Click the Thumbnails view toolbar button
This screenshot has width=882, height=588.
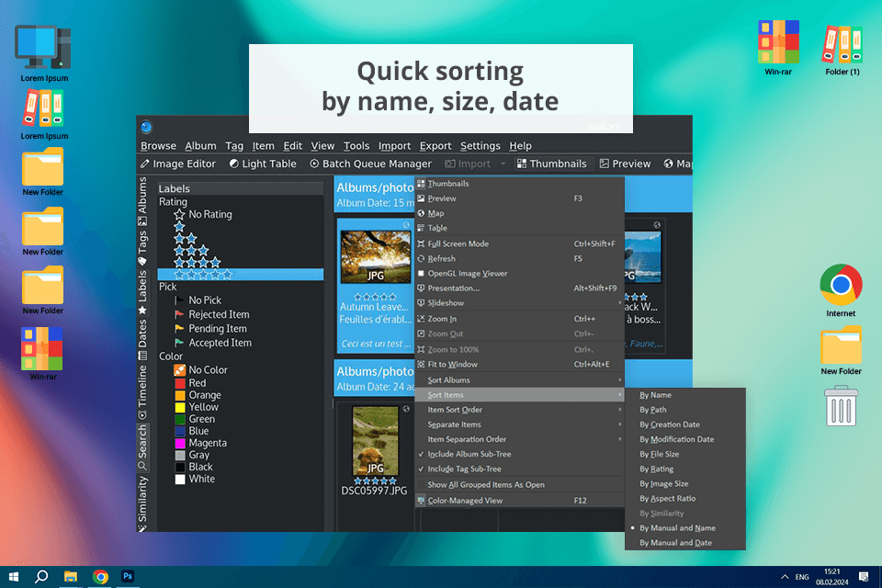552,164
